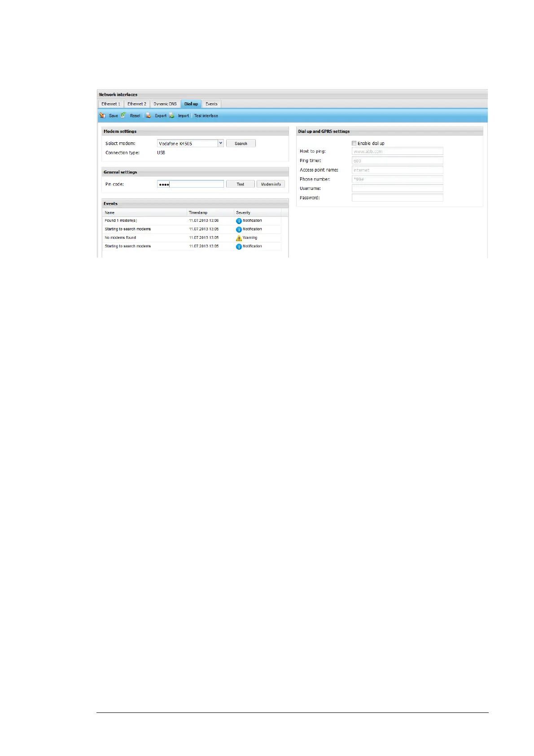Select the 'Found 1 modem(s)' event
Image resolution: width=534 pixels, height=756 pixels.
coord(192,221)
